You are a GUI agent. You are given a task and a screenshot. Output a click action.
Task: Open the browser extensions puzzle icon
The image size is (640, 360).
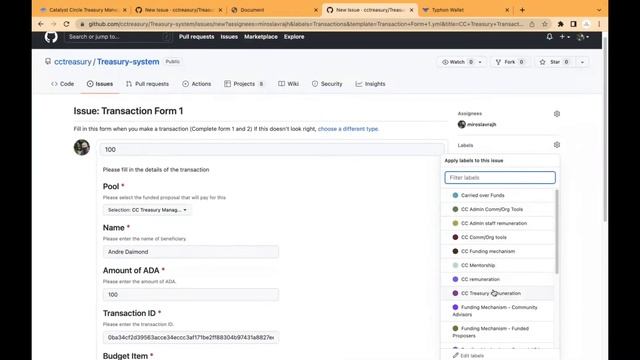(560, 24)
